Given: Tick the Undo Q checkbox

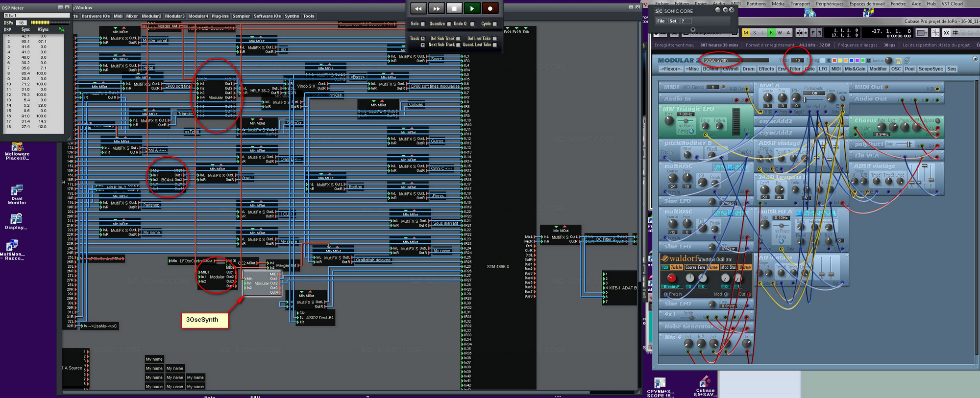Looking at the screenshot, I should (472, 24).
